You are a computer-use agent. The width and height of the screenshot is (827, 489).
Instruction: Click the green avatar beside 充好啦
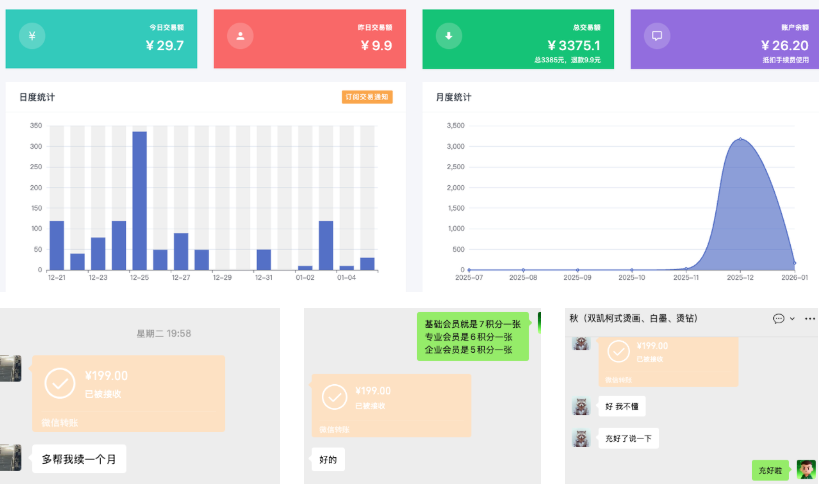tap(806, 469)
